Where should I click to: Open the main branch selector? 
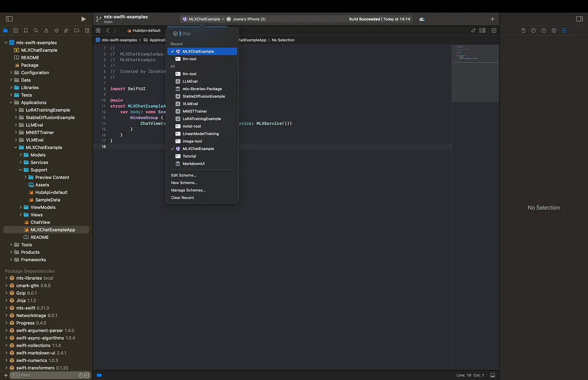pyautogui.click(x=108, y=22)
